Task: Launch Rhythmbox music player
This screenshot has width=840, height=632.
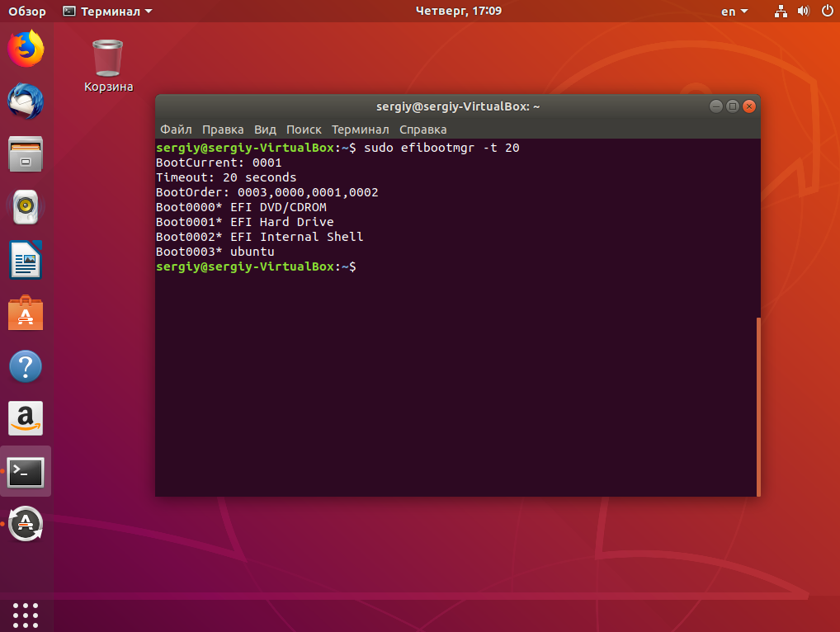Action: (x=26, y=207)
